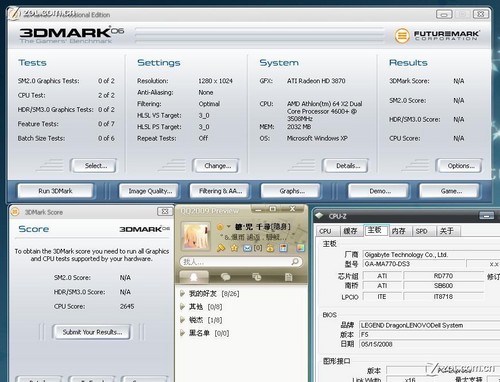Viewport: 500px width, 382px height.
Task: Click the Options... button under Results
Action: click(x=459, y=166)
